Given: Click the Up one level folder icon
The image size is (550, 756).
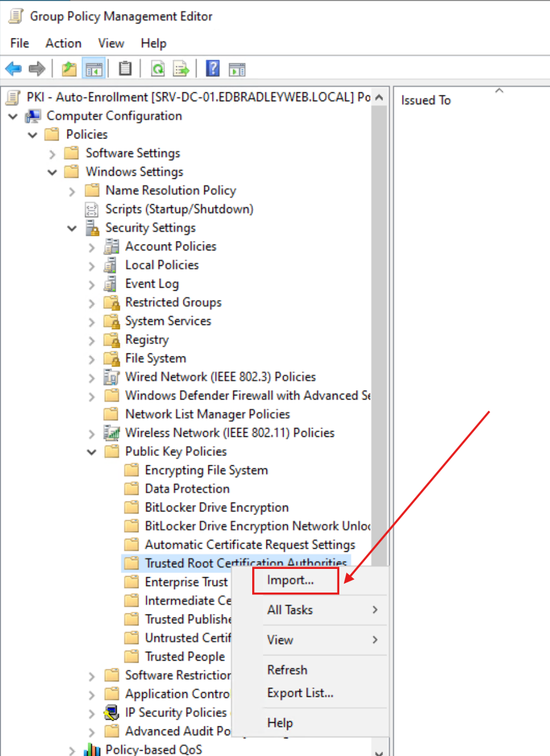Looking at the screenshot, I should pos(67,68).
